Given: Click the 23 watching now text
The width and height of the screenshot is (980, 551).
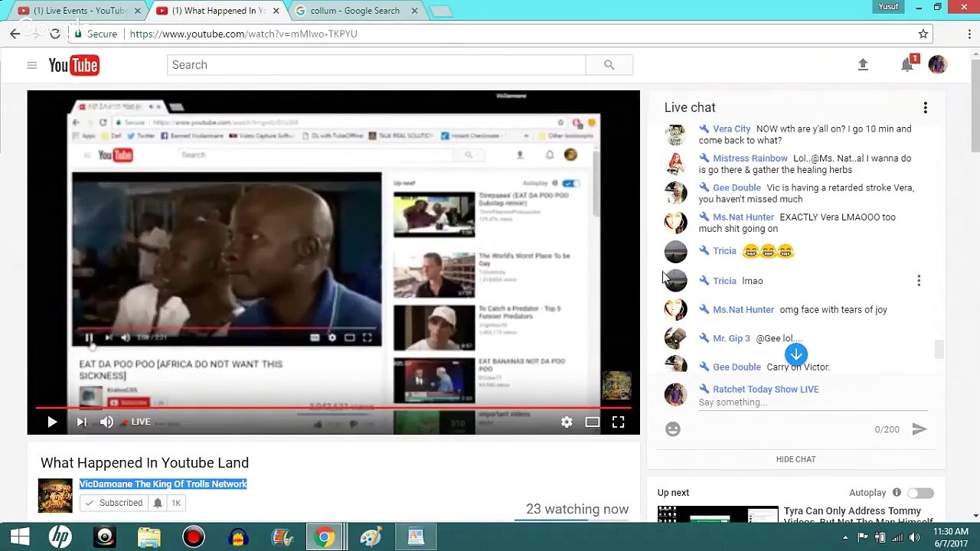Looking at the screenshot, I should (x=577, y=509).
